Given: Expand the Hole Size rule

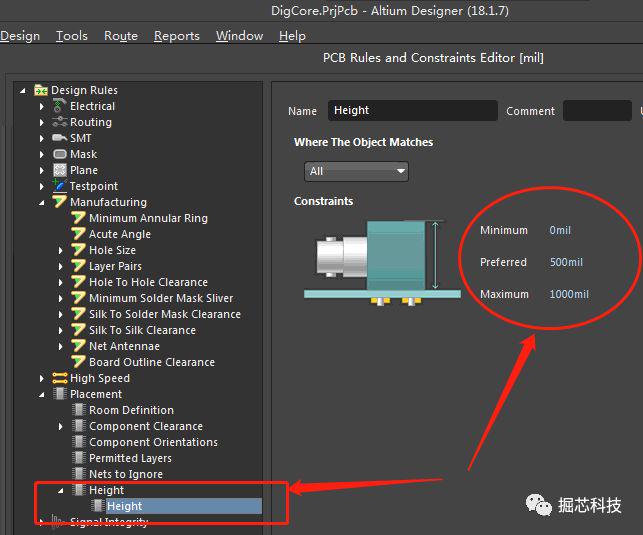Looking at the screenshot, I should [61, 250].
